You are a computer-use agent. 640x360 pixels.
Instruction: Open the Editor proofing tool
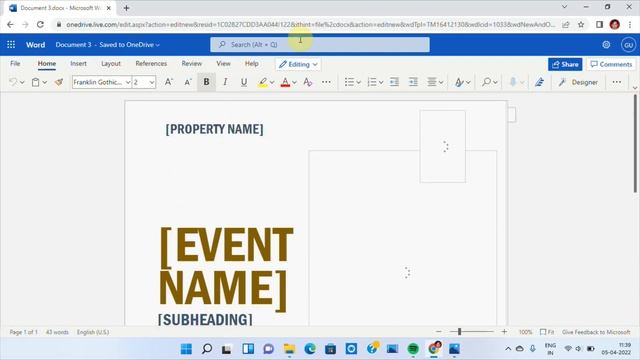tap(540, 82)
